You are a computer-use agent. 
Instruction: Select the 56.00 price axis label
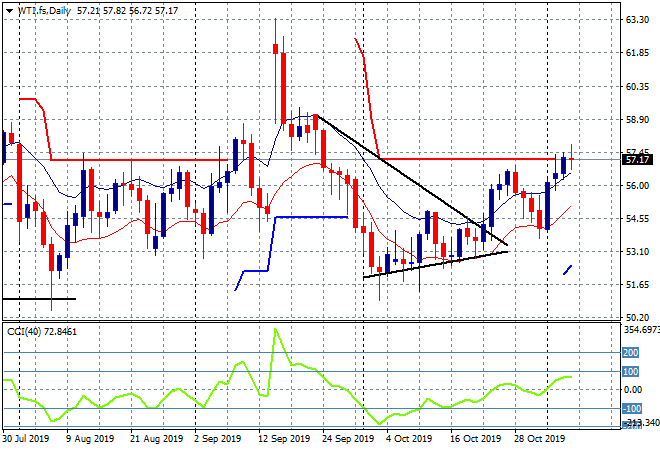click(x=637, y=186)
